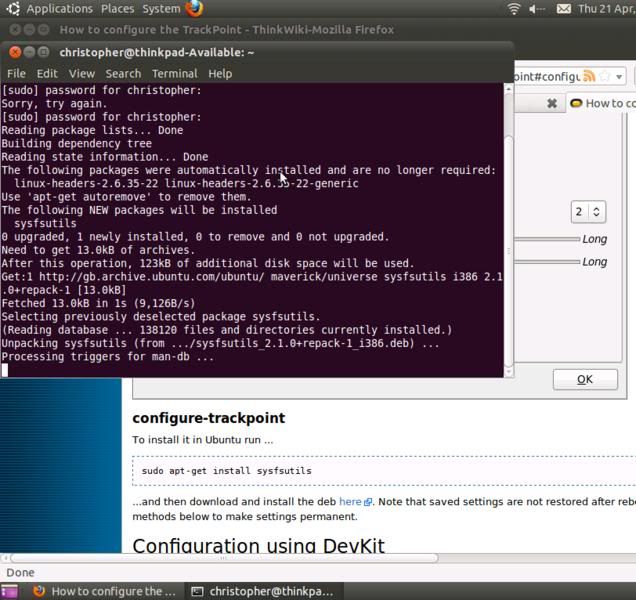Open the Places menu in the top panel
Image resolution: width=636 pixels, height=600 pixels.
[117, 9]
